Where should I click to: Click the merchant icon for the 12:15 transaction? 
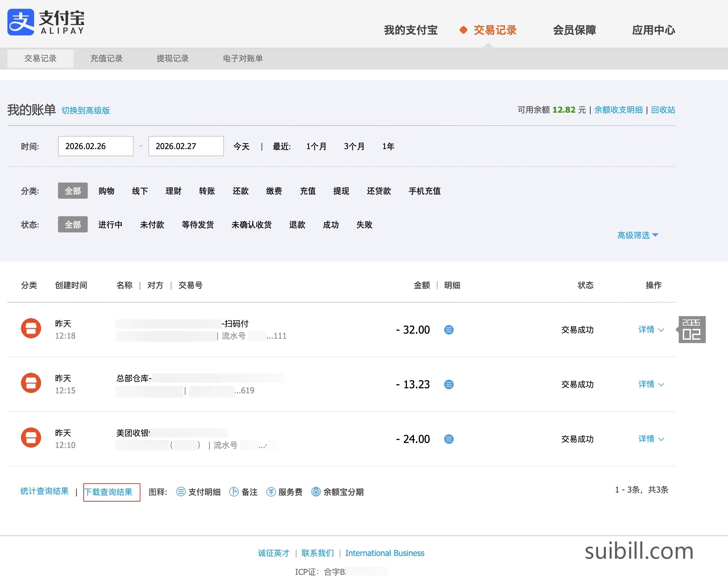[x=31, y=383]
